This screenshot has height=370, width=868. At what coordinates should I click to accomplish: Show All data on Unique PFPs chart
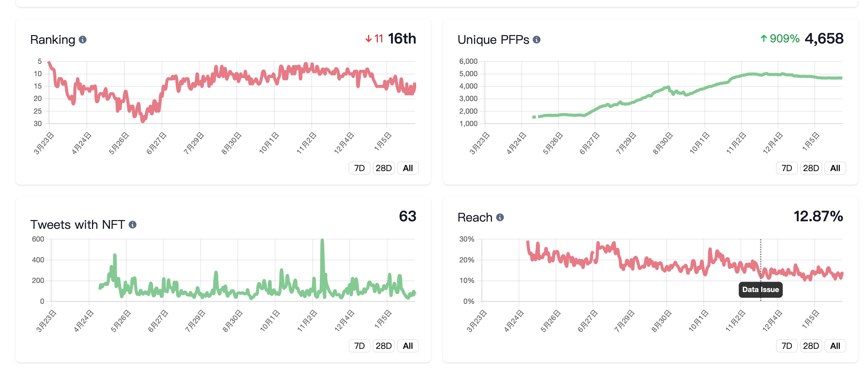coord(835,168)
